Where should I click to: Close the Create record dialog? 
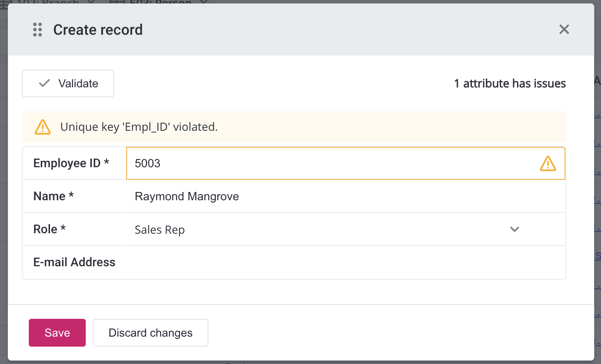click(x=564, y=30)
